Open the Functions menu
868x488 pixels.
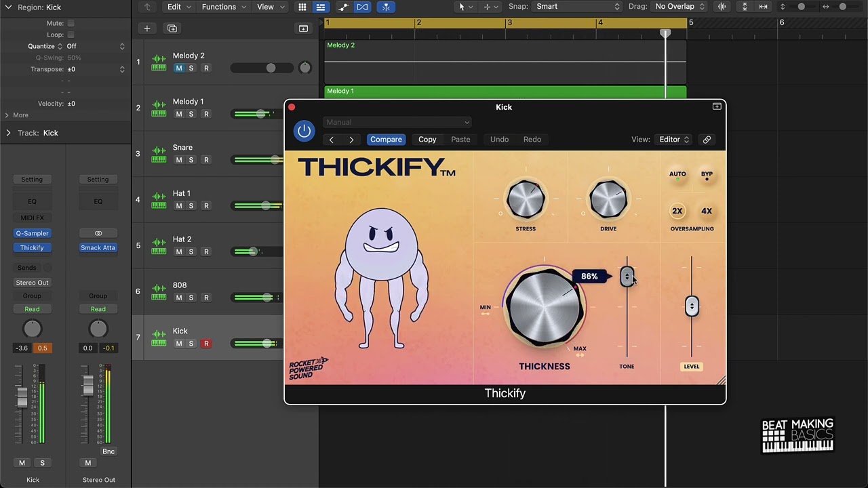click(224, 7)
